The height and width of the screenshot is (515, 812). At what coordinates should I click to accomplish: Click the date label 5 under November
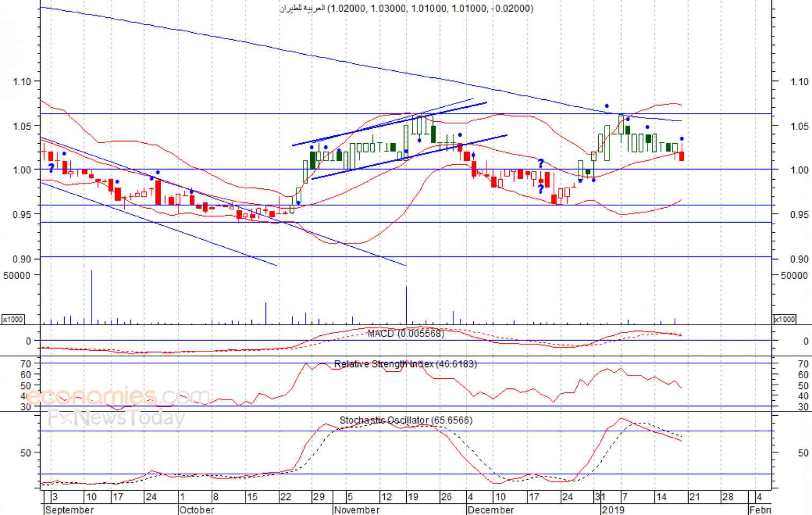pyautogui.click(x=349, y=497)
